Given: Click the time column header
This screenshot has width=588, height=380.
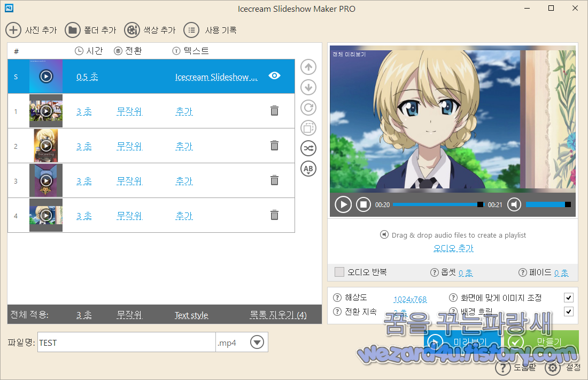Looking at the screenshot, I should pos(89,51).
